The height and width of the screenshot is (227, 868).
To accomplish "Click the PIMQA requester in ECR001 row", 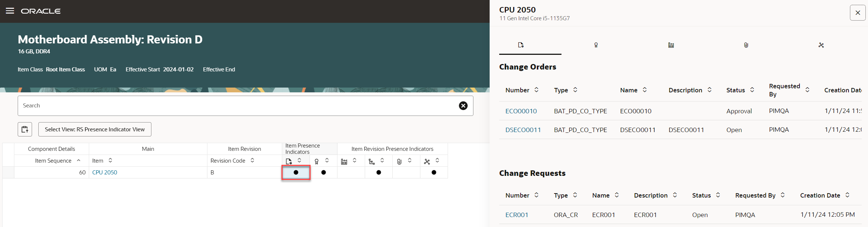I will [x=745, y=215].
